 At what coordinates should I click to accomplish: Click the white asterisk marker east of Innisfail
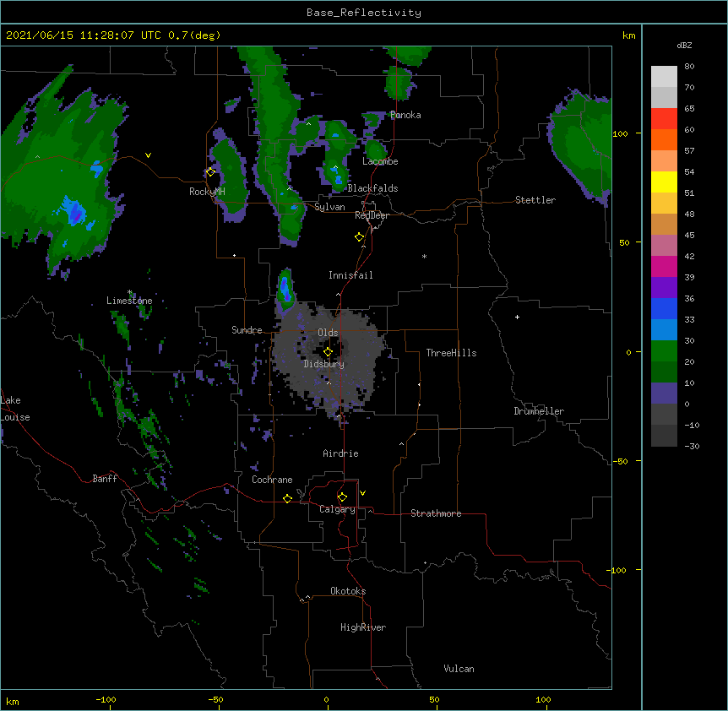424,256
